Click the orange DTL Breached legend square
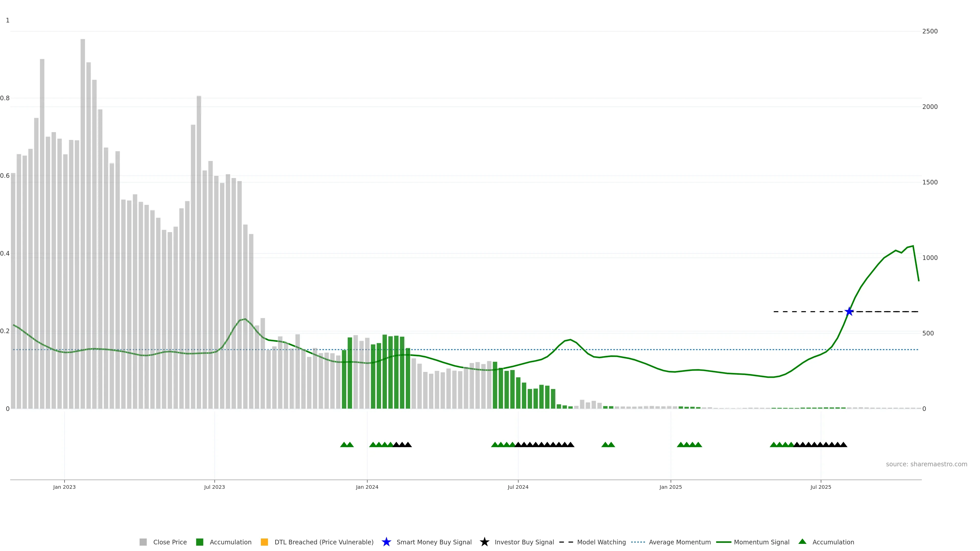This screenshot has height=551, width=980. pos(264,542)
